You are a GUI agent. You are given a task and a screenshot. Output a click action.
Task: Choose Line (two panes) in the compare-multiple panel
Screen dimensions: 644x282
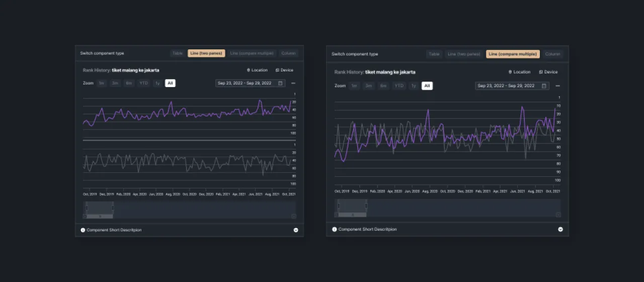pos(464,54)
